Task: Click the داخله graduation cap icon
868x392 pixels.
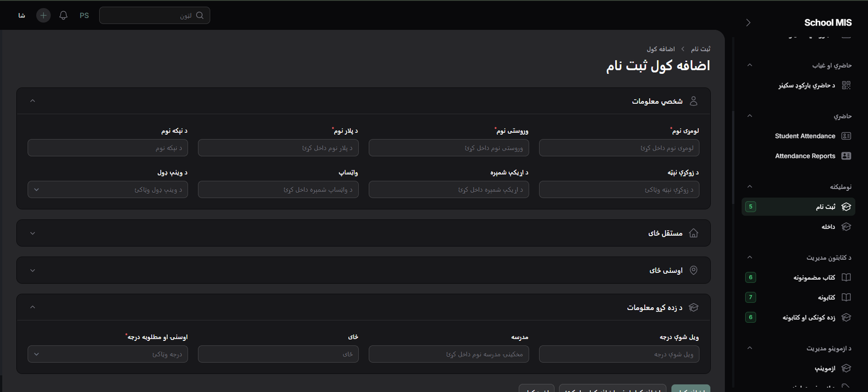Action: pos(846,227)
